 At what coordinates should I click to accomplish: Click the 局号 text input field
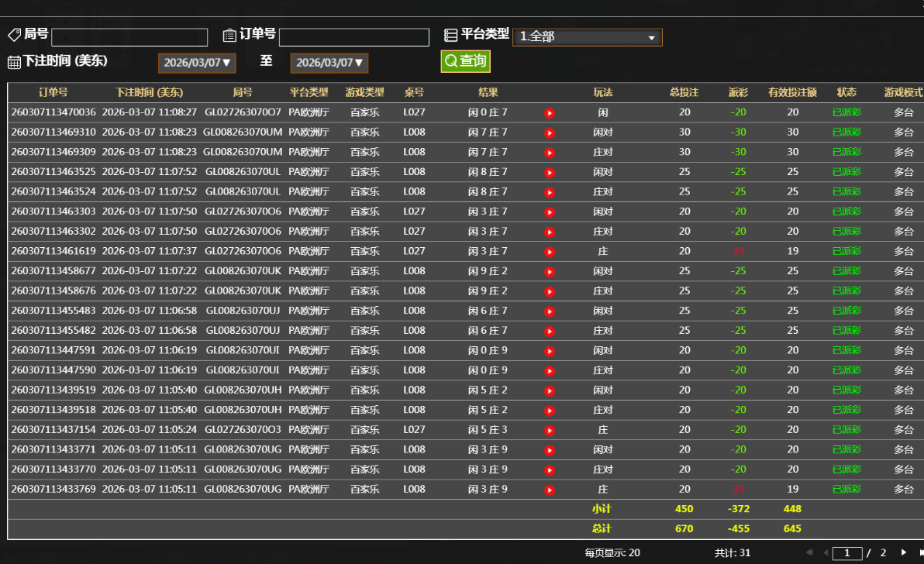coord(129,37)
